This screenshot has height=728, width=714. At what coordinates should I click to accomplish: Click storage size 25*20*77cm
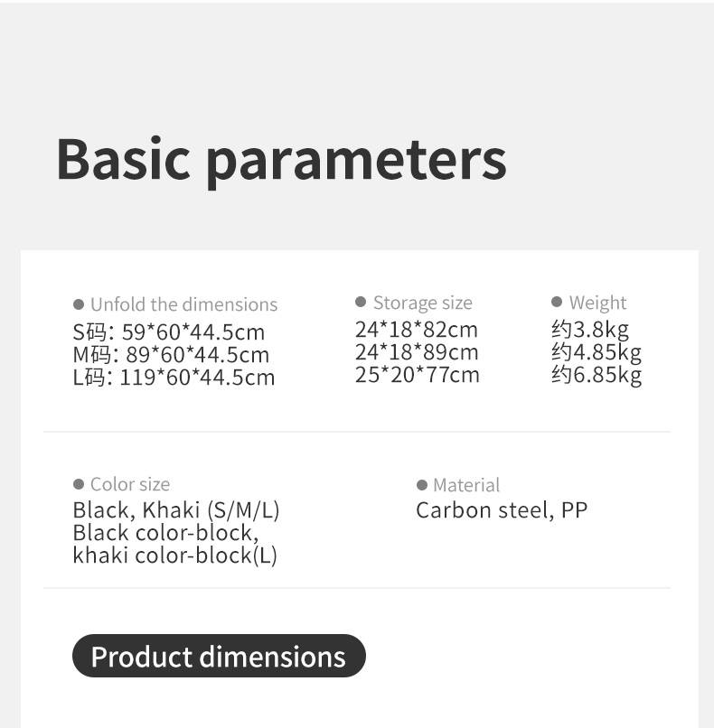(417, 374)
